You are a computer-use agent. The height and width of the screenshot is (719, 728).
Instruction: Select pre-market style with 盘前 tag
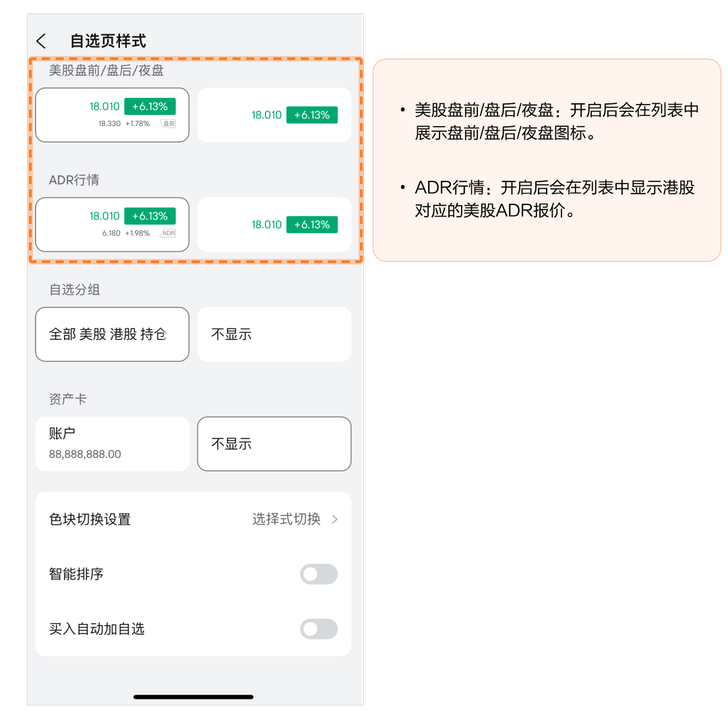(x=112, y=115)
